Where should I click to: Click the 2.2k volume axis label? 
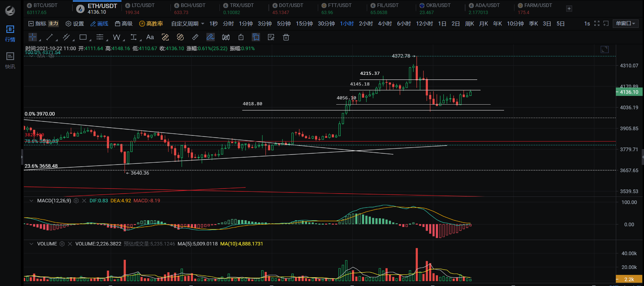[x=629, y=279]
